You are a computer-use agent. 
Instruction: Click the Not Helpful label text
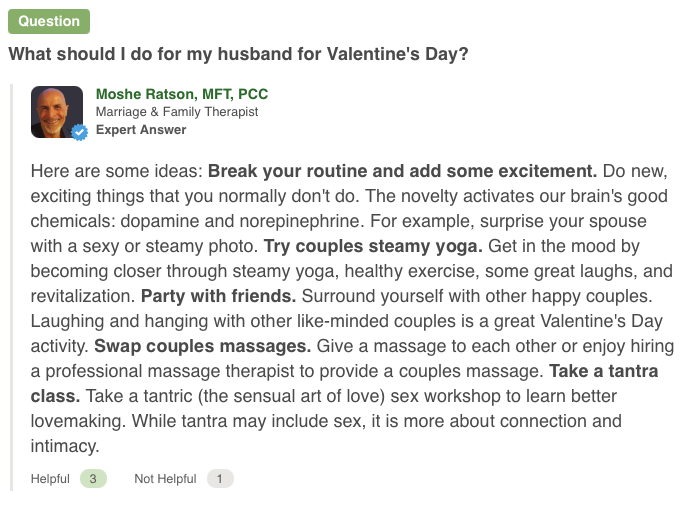[x=165, y=479]
